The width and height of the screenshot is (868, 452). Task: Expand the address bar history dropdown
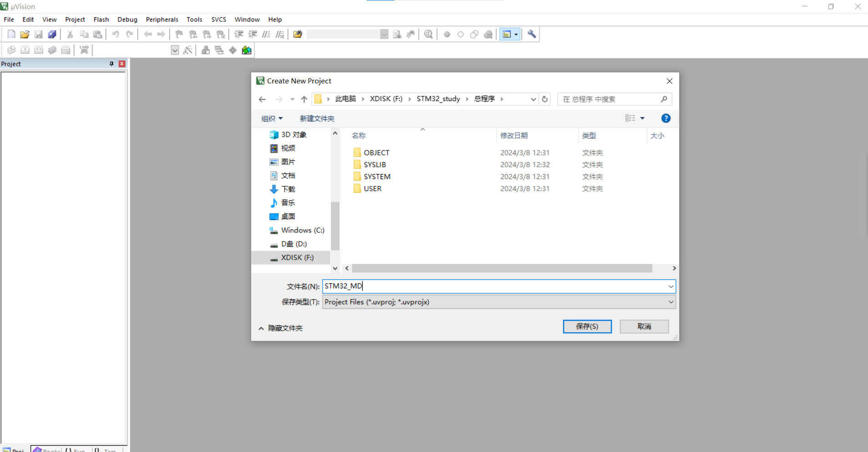pos(533,99)
